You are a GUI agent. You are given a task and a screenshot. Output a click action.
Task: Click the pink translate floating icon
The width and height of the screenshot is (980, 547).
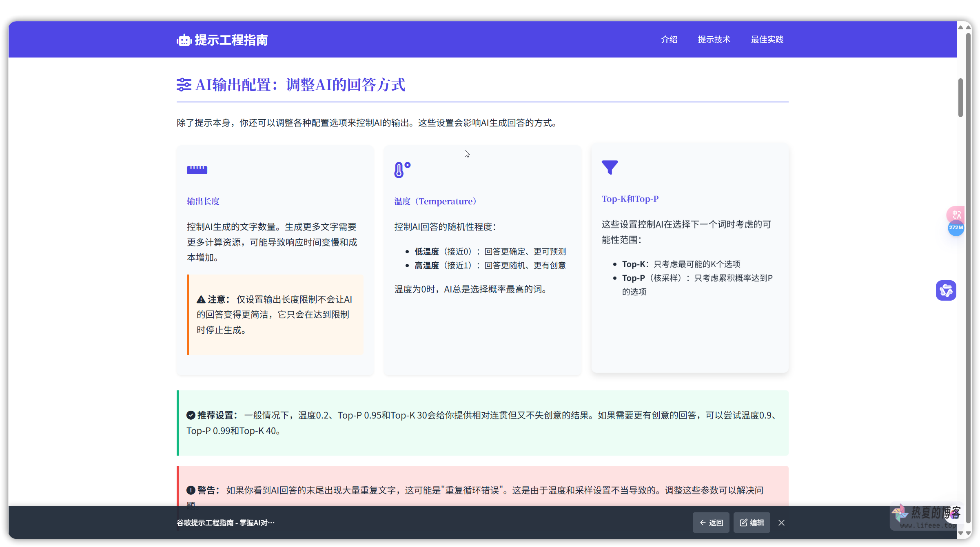[956, 213]
